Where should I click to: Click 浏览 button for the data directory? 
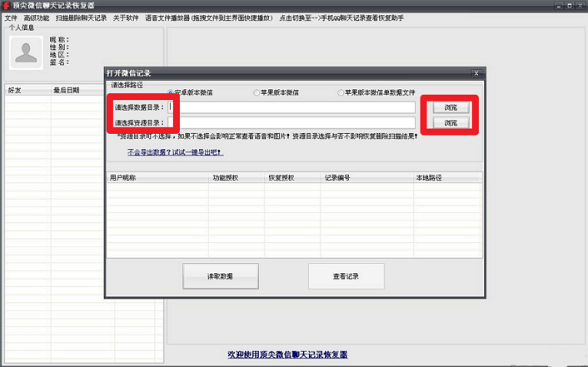click(451, 107)
